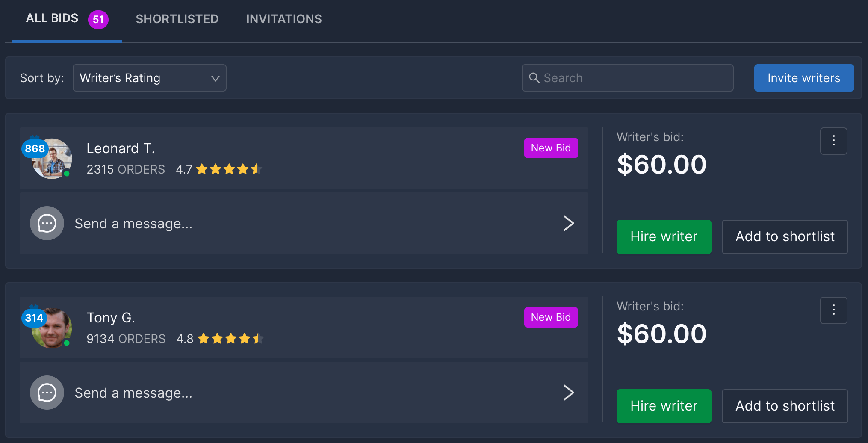Click the chat bubble icon under Leonard T.

click(47, 223)
